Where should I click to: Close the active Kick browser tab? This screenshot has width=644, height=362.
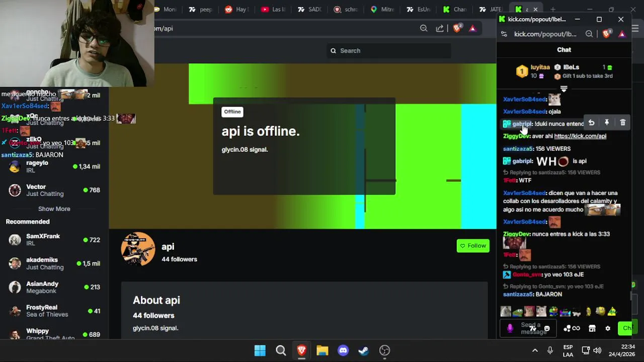(535, 9)
